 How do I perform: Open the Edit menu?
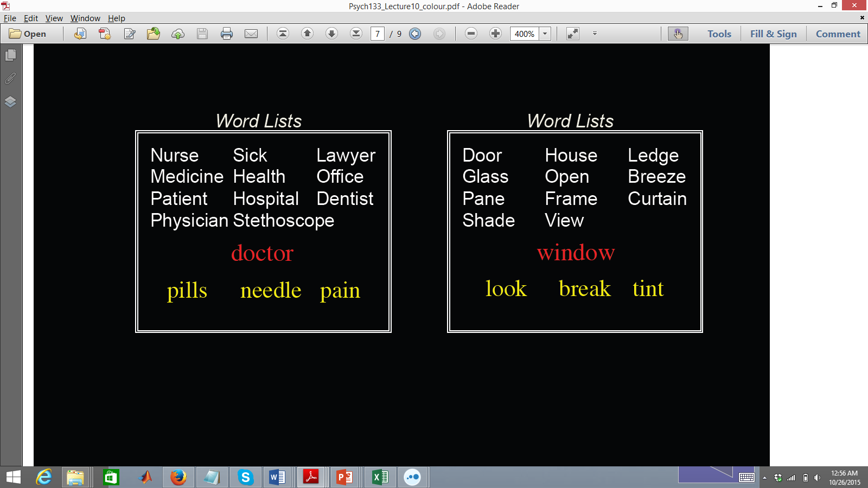31,18
